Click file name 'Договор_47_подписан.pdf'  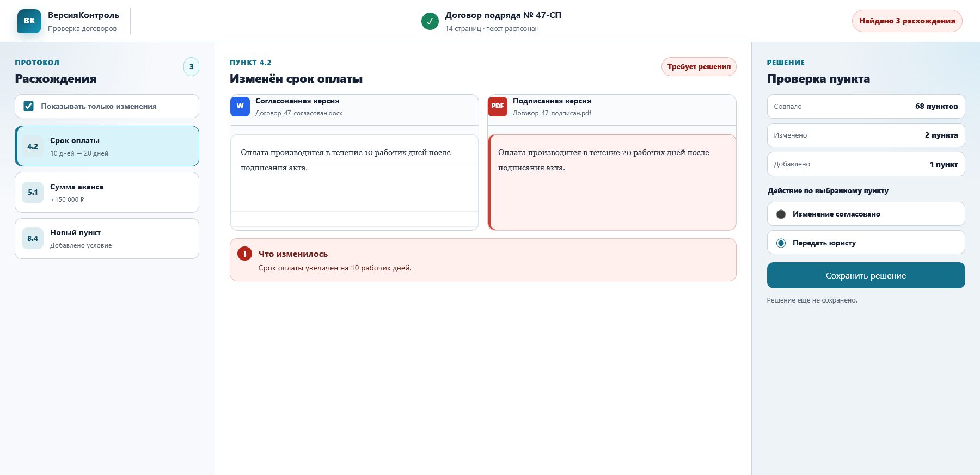click(x=552, y=113)
